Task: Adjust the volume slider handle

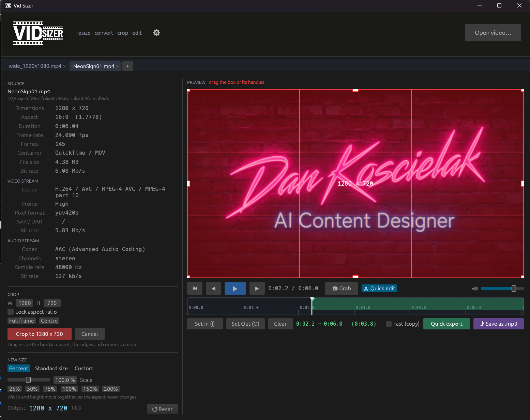Action: 514,289
